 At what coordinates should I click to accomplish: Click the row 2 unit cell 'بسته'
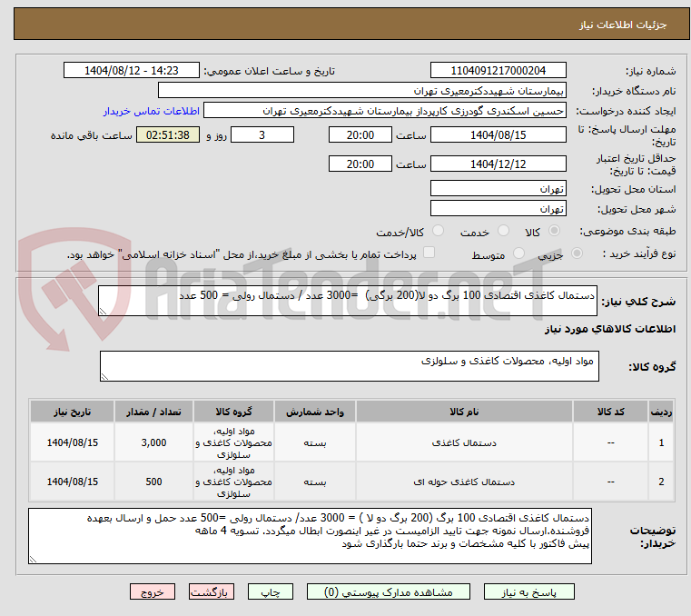315,482
